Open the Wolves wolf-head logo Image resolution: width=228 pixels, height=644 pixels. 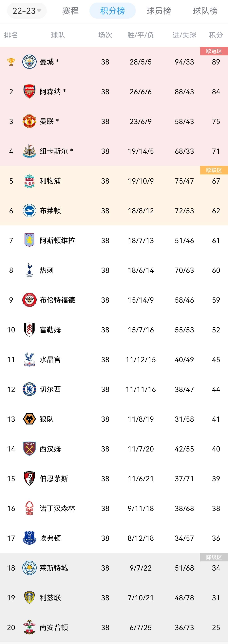29,419
